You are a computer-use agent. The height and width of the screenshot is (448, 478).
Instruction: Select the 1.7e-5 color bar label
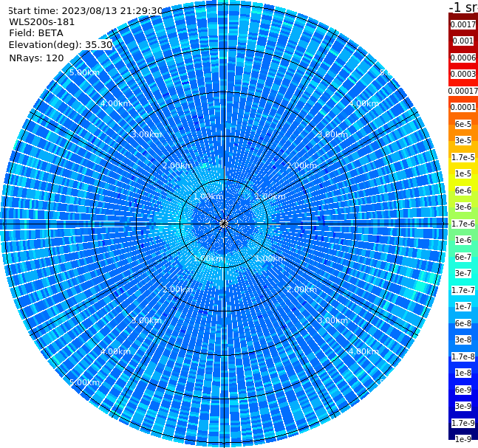(x=463, y=157)
